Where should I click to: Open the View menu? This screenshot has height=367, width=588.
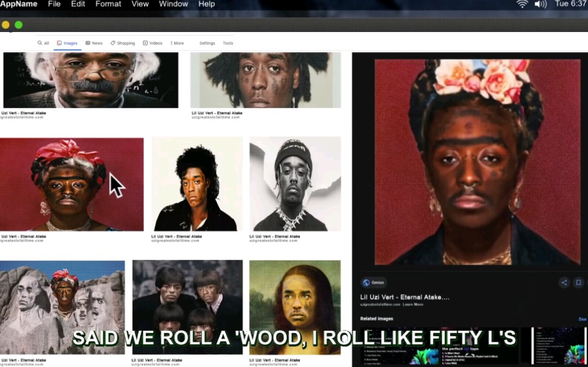coord(140,4)
